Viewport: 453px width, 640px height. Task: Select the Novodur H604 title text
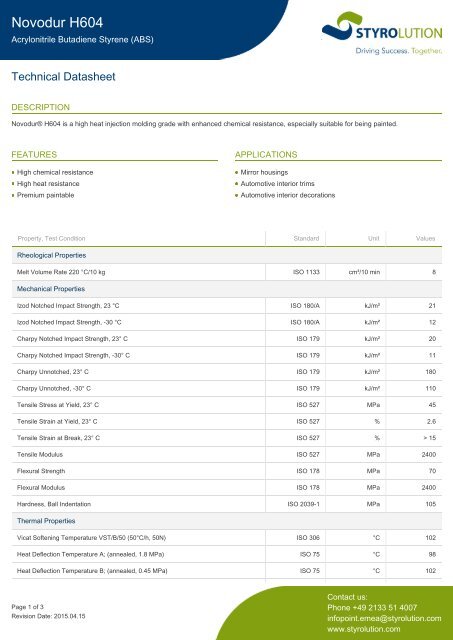[57, 22]
